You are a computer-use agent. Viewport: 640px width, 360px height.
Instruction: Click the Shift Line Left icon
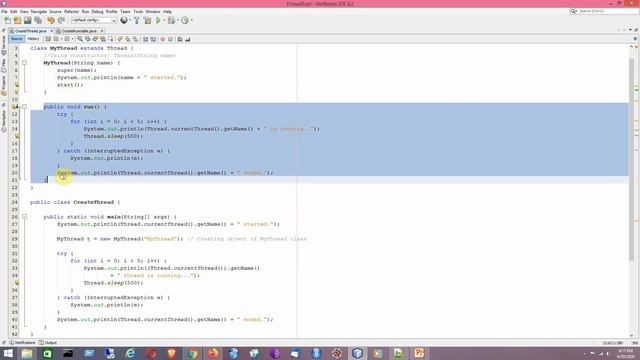click(145, 39)
